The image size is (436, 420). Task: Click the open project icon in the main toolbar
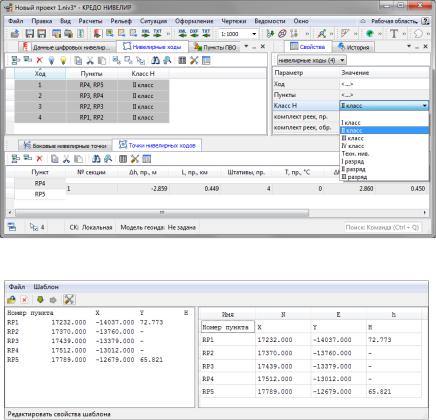tap(15, 33)
